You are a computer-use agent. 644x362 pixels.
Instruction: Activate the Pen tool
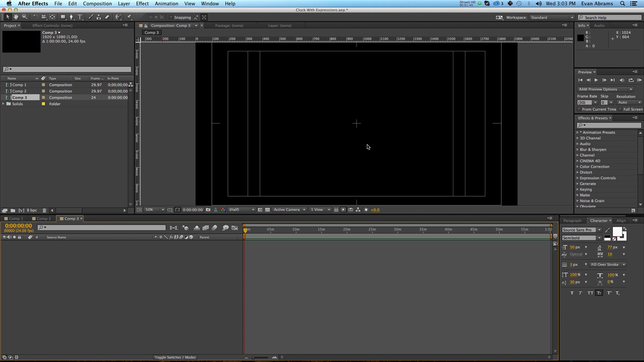[x=71, y=16]
